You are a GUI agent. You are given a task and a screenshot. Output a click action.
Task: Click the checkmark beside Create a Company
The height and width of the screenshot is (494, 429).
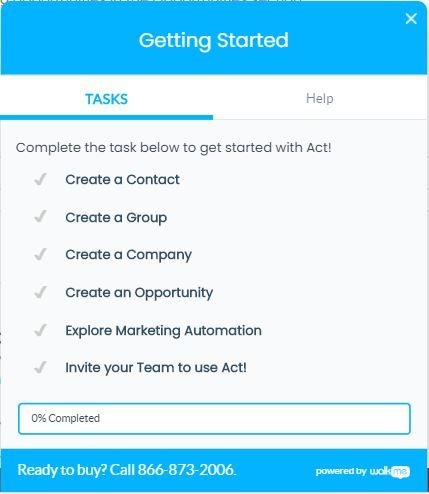pyautogui.click(x=40, y=255)
